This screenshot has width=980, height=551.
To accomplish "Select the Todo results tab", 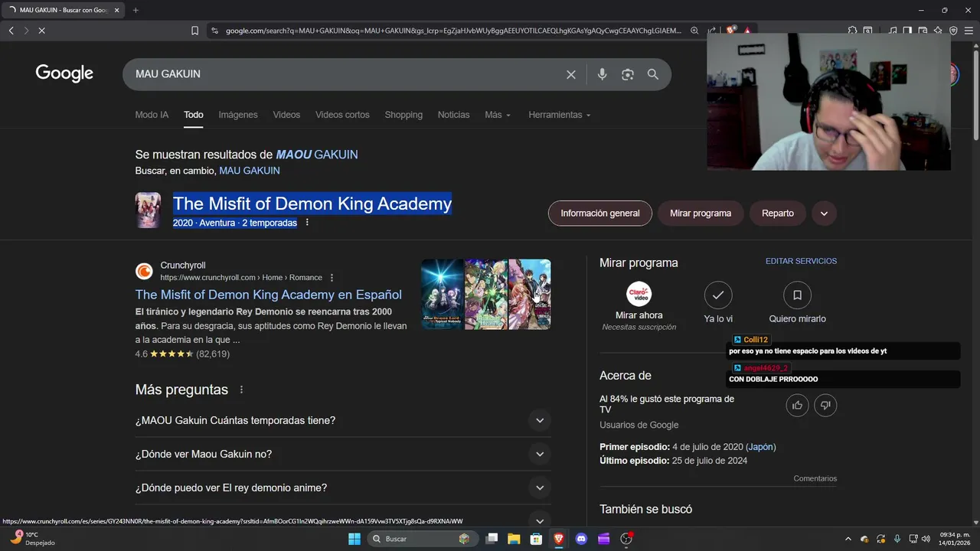I will click(194, 115).
